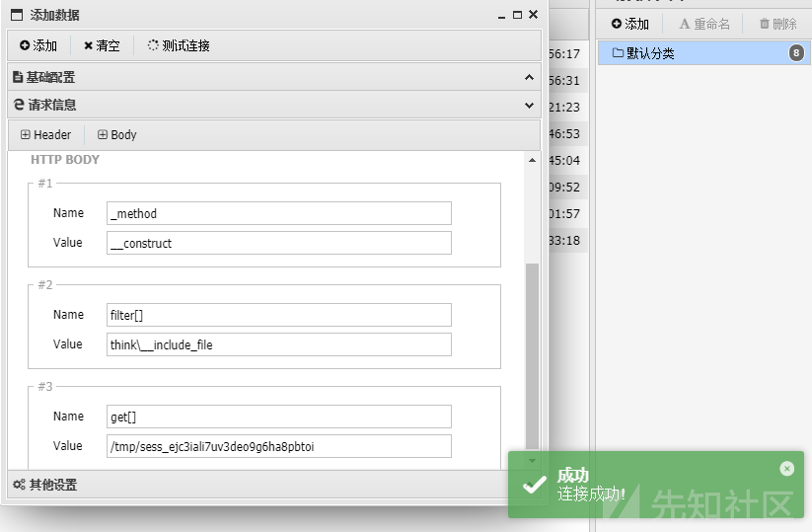
Task: Click the /tmp/sess_ path value field
Action: (278, 446)
